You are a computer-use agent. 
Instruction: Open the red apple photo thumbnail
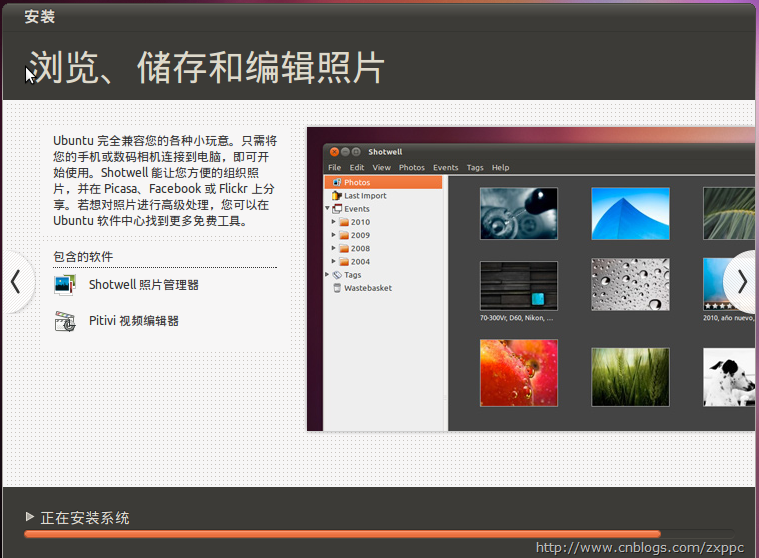(518, 373)
